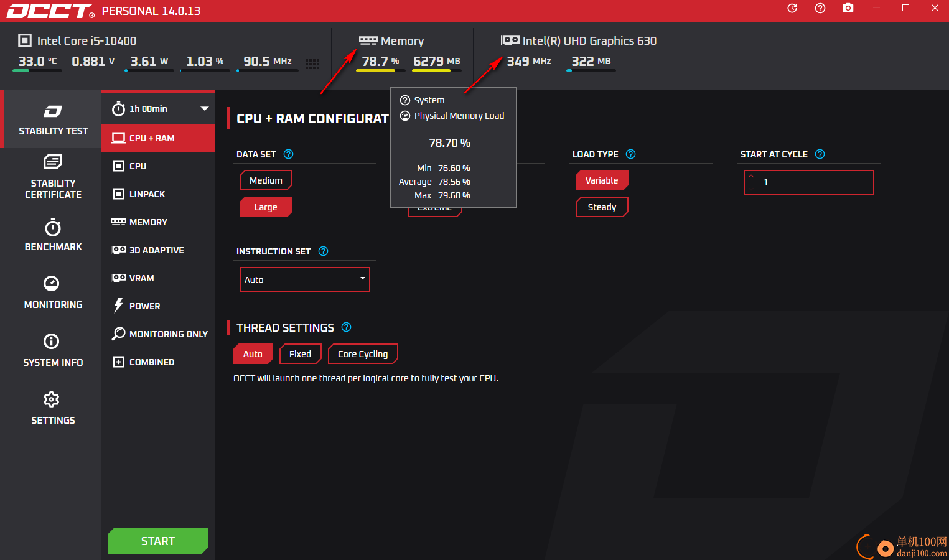This screenshot has width=949, height=560.
Task: Select the CPU + RAM test
Action: pyautogui.click(x=158, y=138)
